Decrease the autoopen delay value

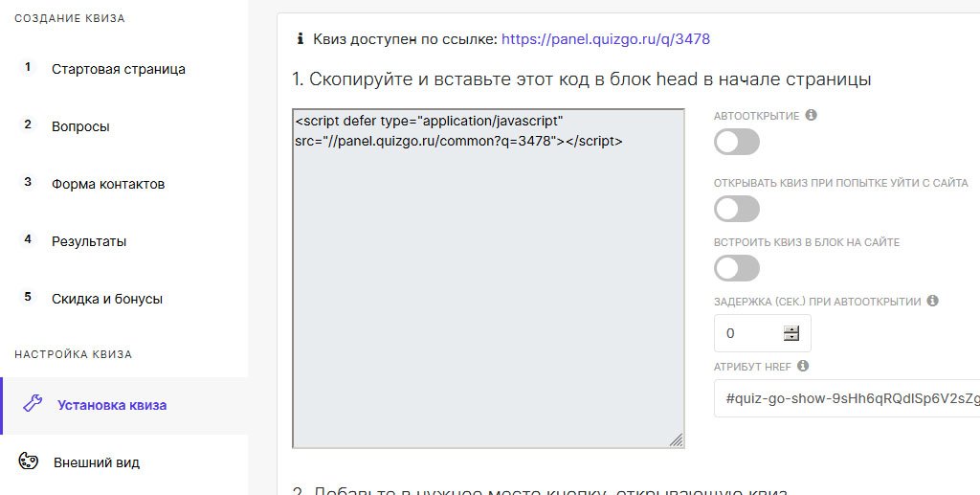click(791, 337)
